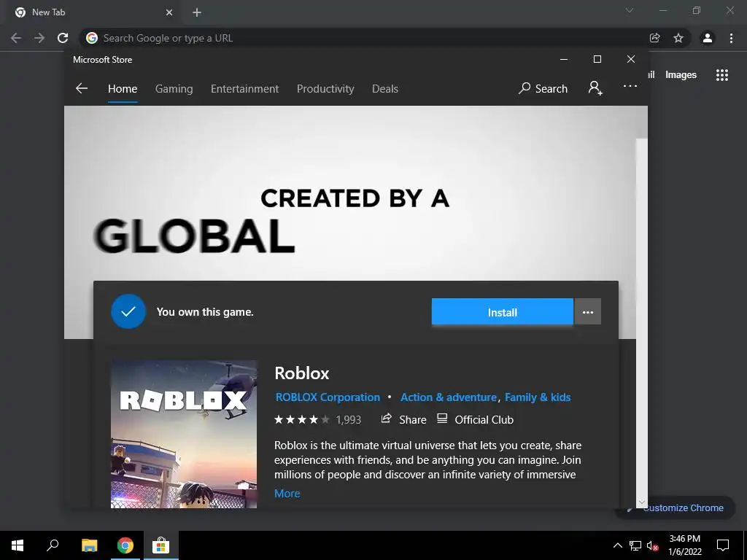Image resolution: width=747 pixels, height=560 pixels.
Task: Open the Windows Start menu
Action: click(18, 545)
